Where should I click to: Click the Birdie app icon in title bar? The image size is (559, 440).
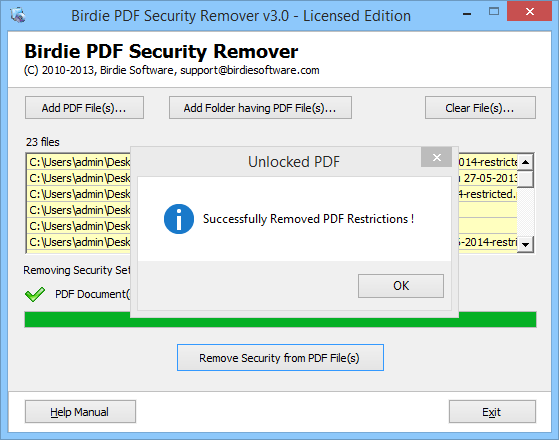coord(17,15)
